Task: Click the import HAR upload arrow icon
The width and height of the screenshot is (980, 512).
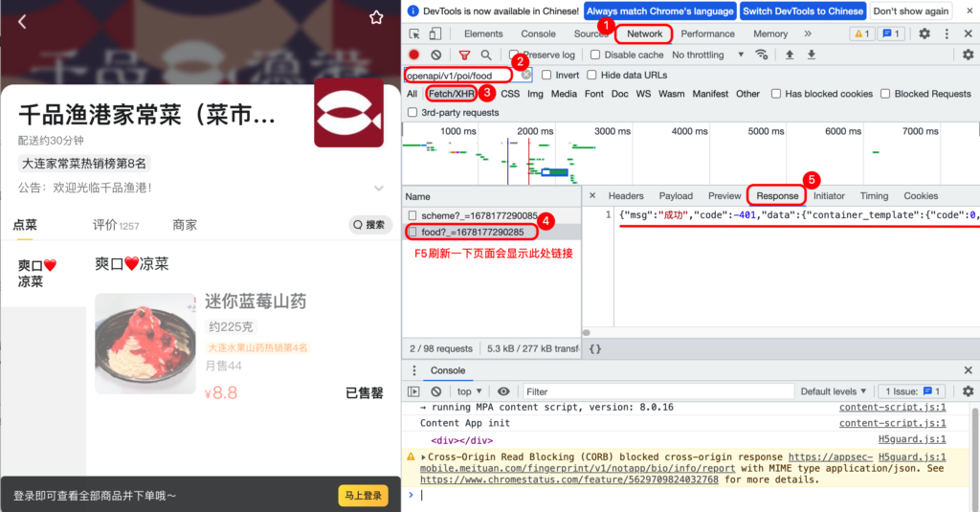Action: [790, 56]
